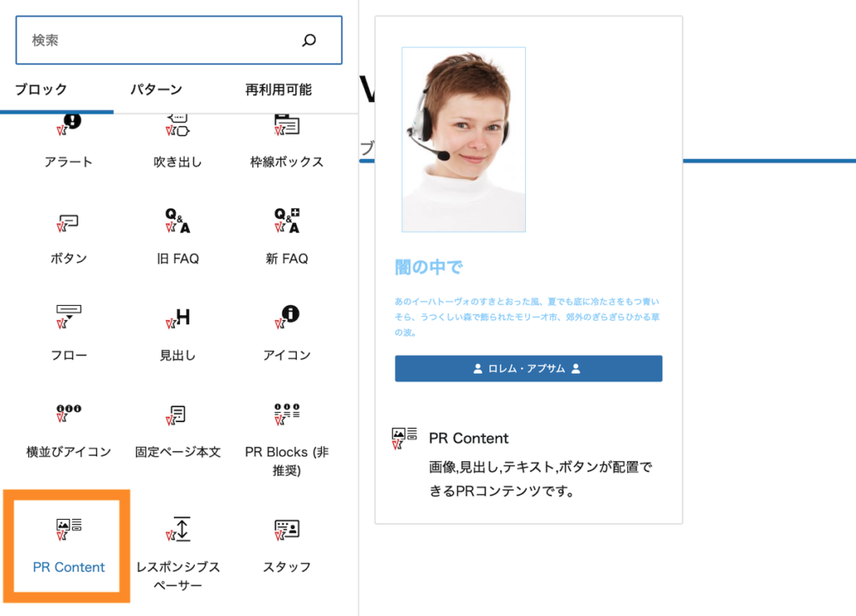
Task: Switch to the パターン tab
Action: [x=155, y=89]
